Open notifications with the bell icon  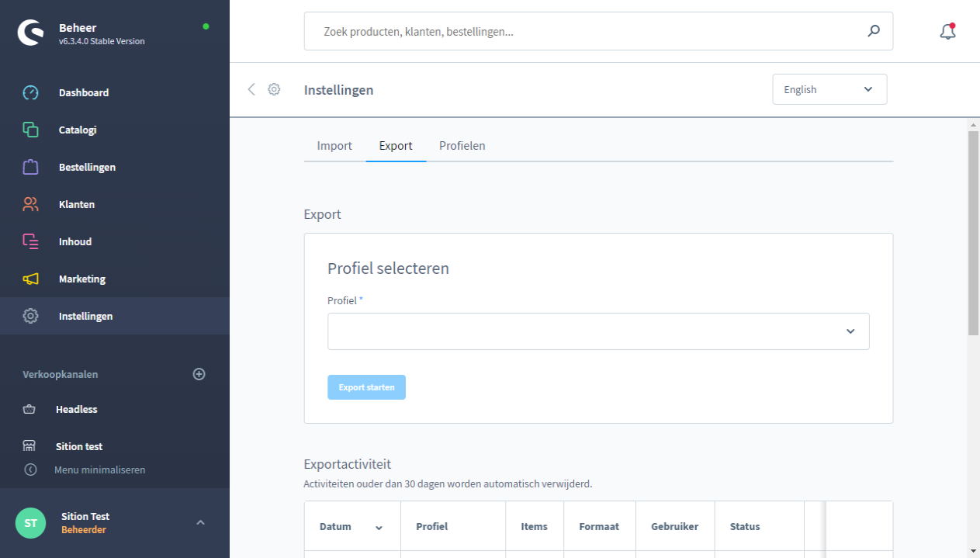click(x=947, y=32)
